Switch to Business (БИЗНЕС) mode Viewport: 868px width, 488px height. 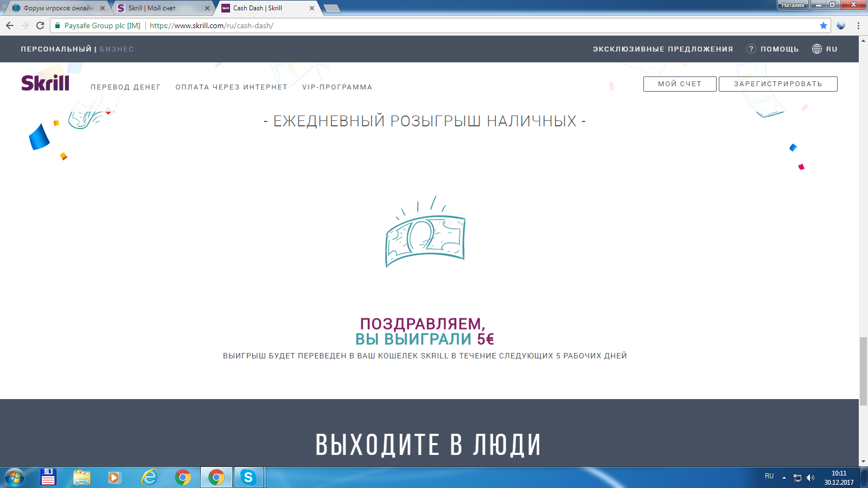pyautogui.click(x=117, y=49)
